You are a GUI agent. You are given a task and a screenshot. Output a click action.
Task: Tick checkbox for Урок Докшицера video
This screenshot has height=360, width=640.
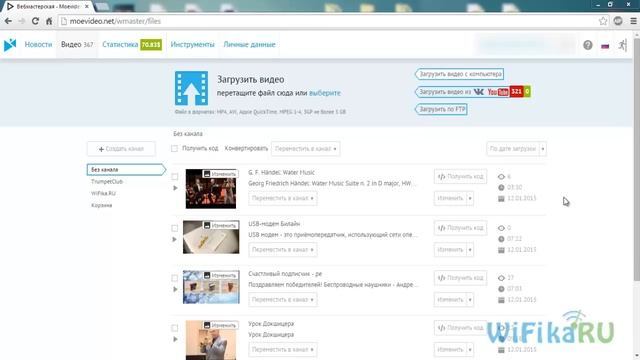[174, 328]
